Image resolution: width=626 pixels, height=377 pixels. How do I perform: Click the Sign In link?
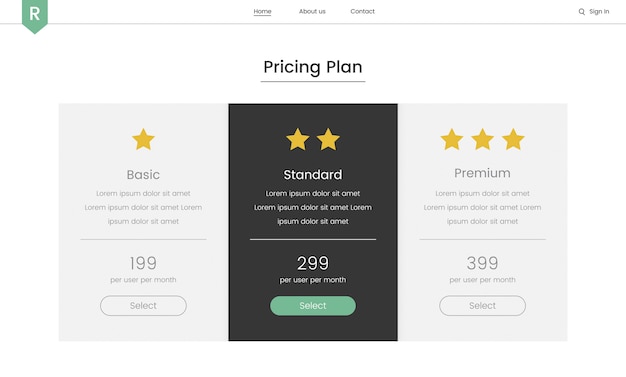pyautogui.click(x=599, y=12)
